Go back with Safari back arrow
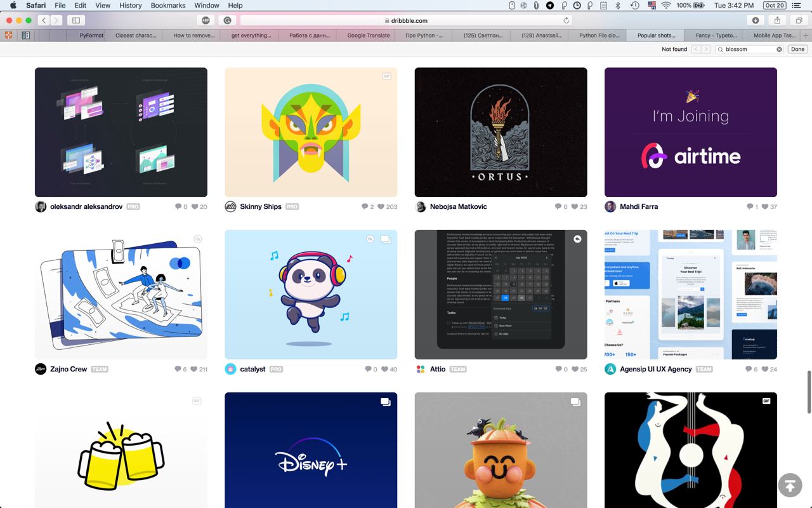 point(44,20)
